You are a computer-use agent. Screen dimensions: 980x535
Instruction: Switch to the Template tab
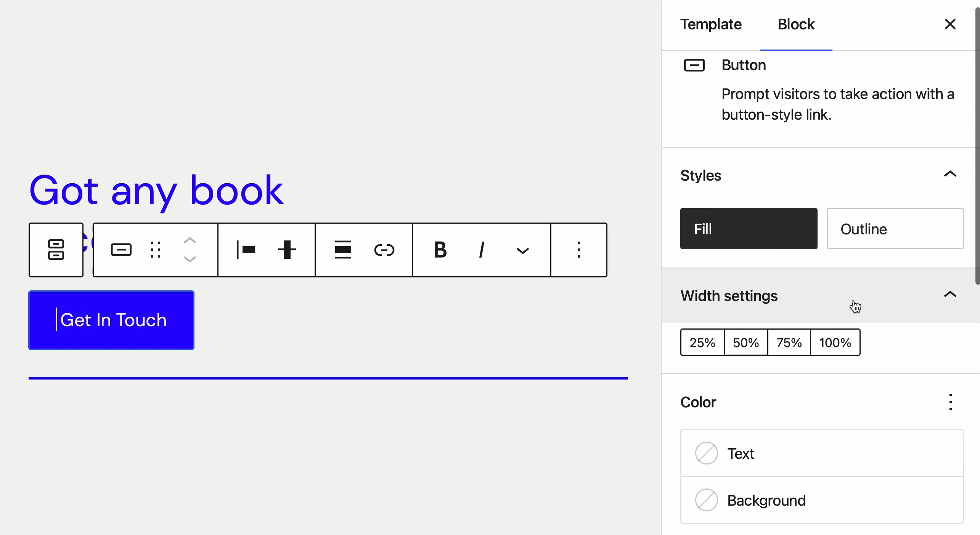click(712, 24)
